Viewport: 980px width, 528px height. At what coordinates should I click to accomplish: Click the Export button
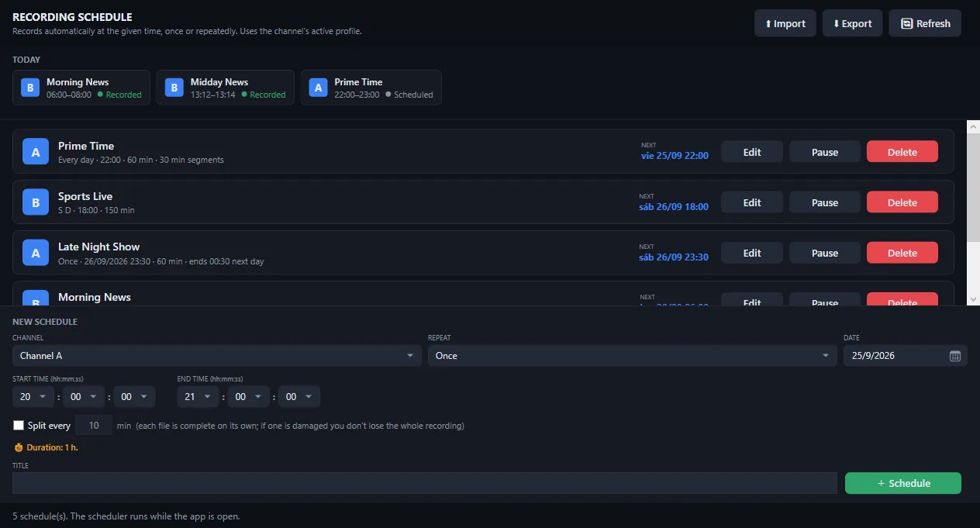pyautogui.click(x=852, y=23)
